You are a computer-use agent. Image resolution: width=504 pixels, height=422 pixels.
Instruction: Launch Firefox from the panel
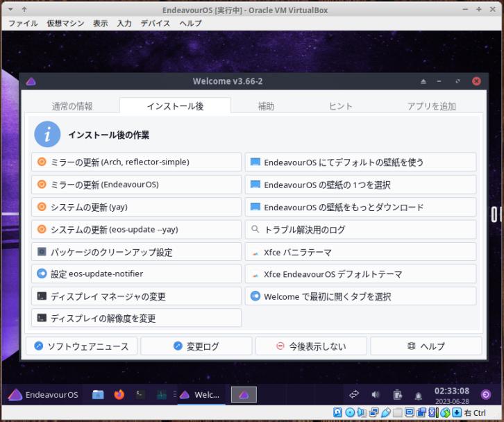pyautogui.click(x=119, y=394)
